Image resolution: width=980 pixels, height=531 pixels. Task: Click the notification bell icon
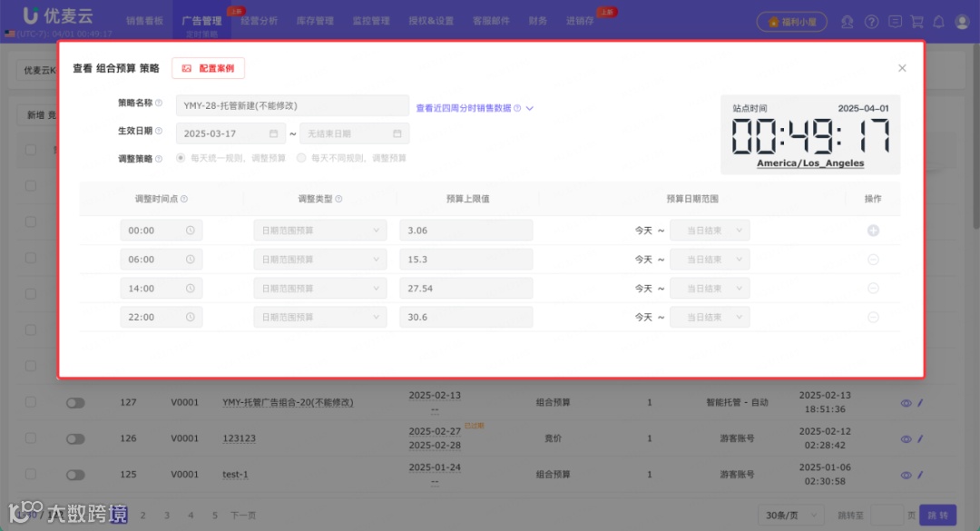[x=938, y=22]
